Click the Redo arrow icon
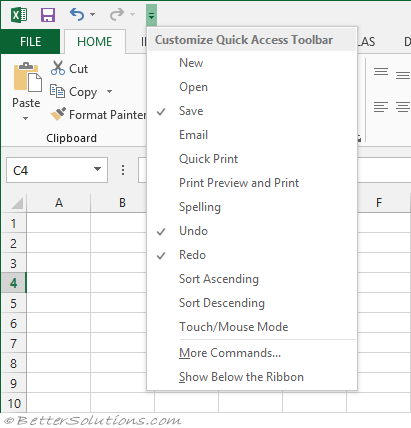Screen dimensions: 411x428 (x=117, y=14)
